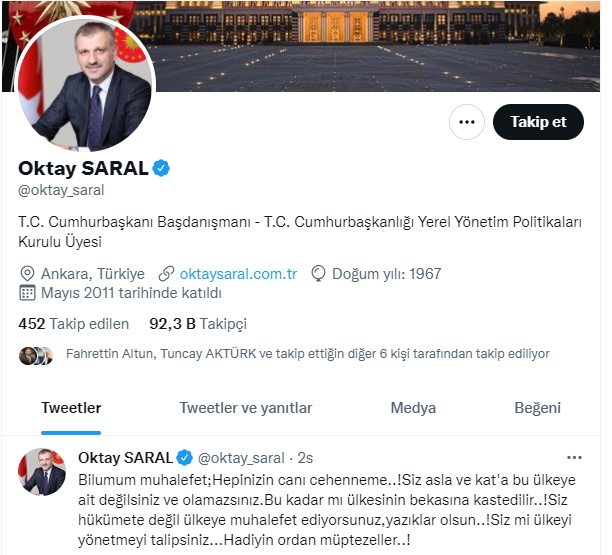Click the verified badge beside the profile name

[x=161, y=168]
